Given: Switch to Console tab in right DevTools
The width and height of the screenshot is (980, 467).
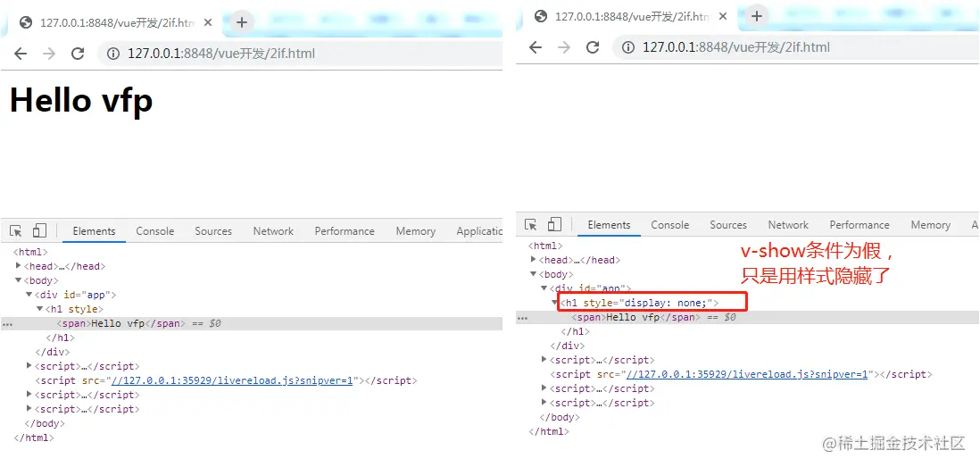Looking at the screenshot, I should [670, 224].
